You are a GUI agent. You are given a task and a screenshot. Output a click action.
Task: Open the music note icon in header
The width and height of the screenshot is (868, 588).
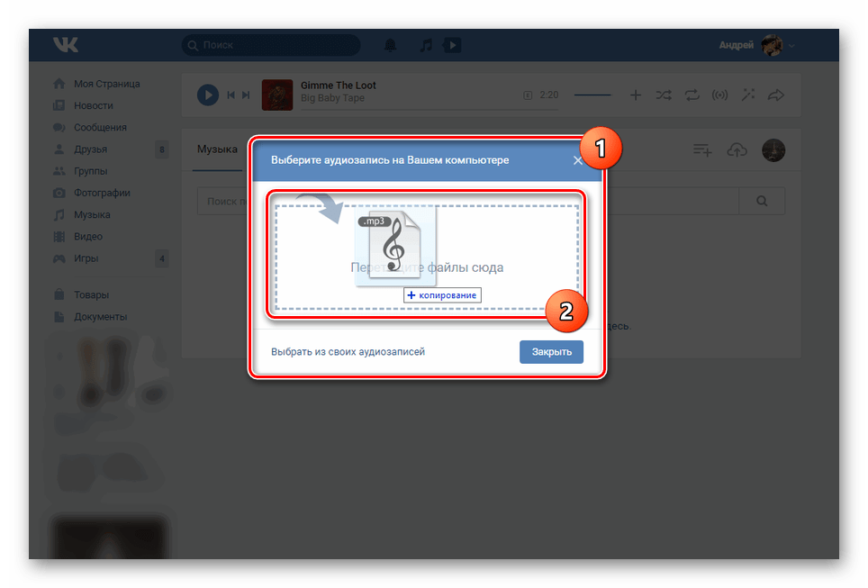426,44
